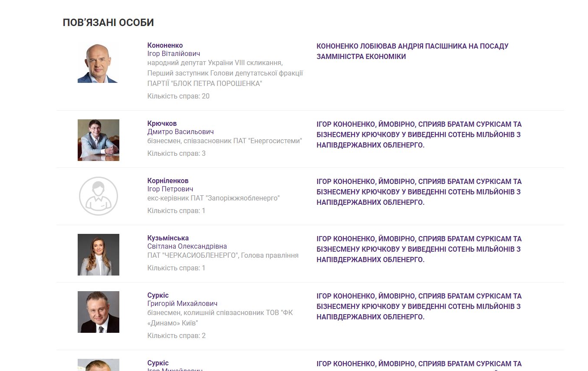The width and height of the screenshot is (588, 371).
Task: Click the placeholder avatar icon beside Корніленков
Action: (99, 196)
